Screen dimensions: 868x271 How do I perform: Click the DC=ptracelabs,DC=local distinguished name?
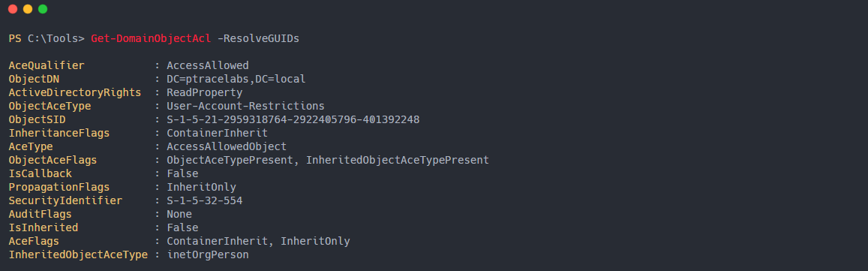[236, 80]
